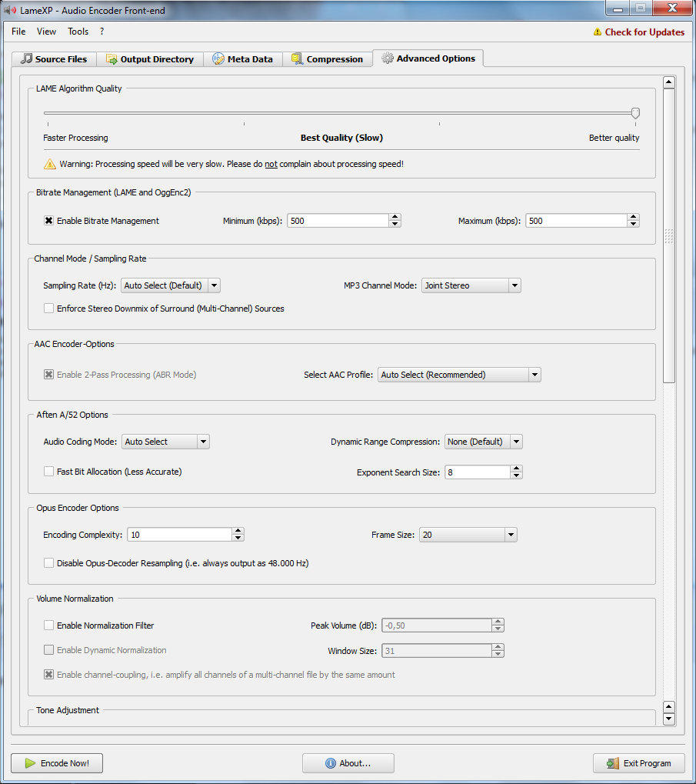The height and width of the screenshot is (784, 696).
Task: Click the exit door icon on Exit Program
Action: (613, 763)
